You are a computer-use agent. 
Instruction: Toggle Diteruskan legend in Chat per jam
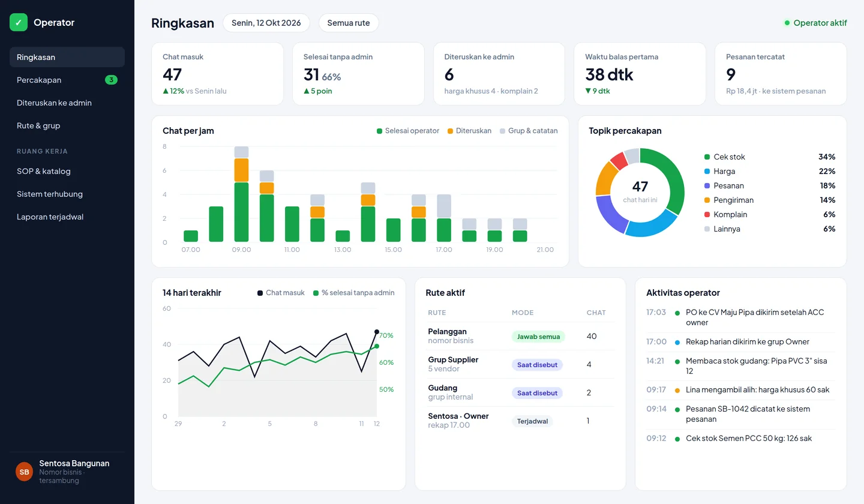pyautogui.click(x=469, y=131)
